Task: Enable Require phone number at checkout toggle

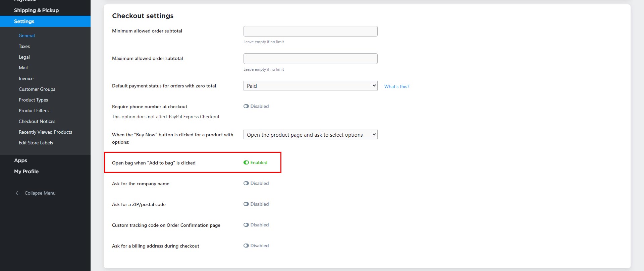Action: pos(246,106)
